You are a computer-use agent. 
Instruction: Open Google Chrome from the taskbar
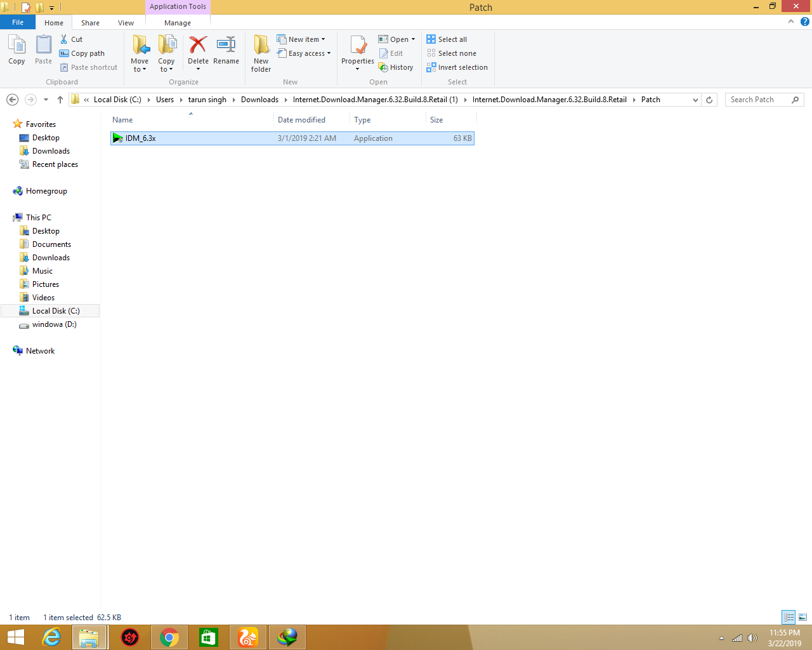point(169,637)
